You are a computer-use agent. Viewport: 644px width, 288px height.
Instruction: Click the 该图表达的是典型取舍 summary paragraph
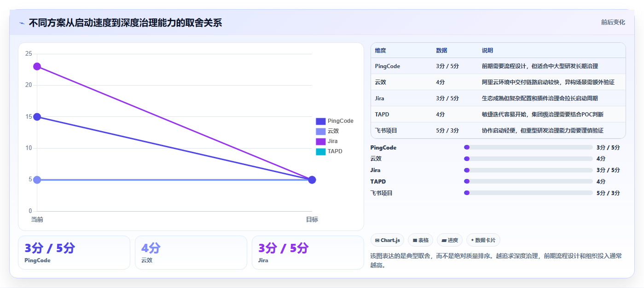(496, 260)
